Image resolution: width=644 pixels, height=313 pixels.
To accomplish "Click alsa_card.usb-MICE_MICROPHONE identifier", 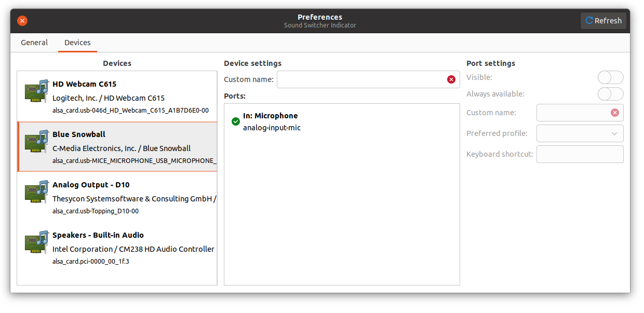I will [135, 161].
